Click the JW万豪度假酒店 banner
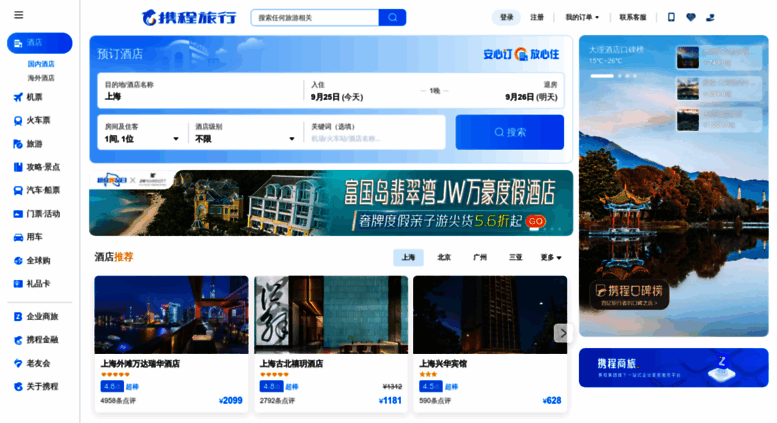777x423 pixels. tap(331, 203)
